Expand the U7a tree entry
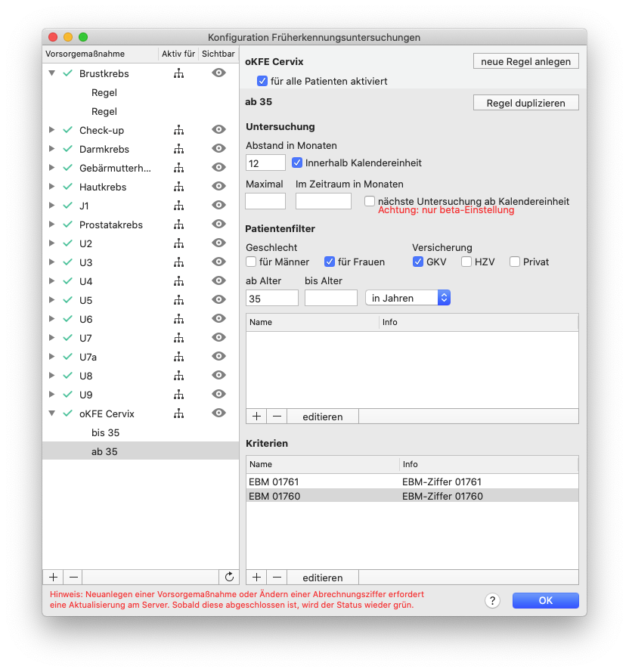 coord(52,356)
